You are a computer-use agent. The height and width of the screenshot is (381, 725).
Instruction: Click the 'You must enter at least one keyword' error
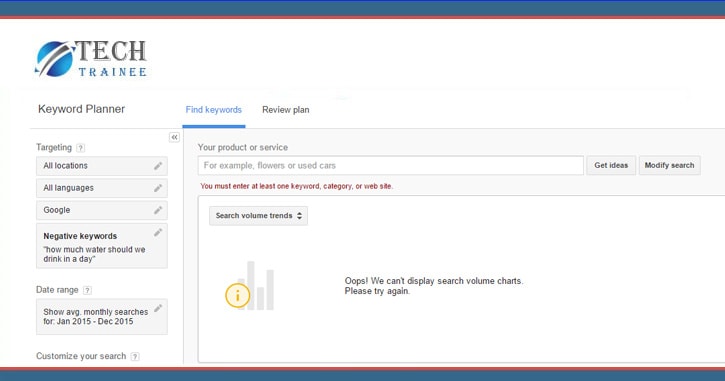point(296,186)
